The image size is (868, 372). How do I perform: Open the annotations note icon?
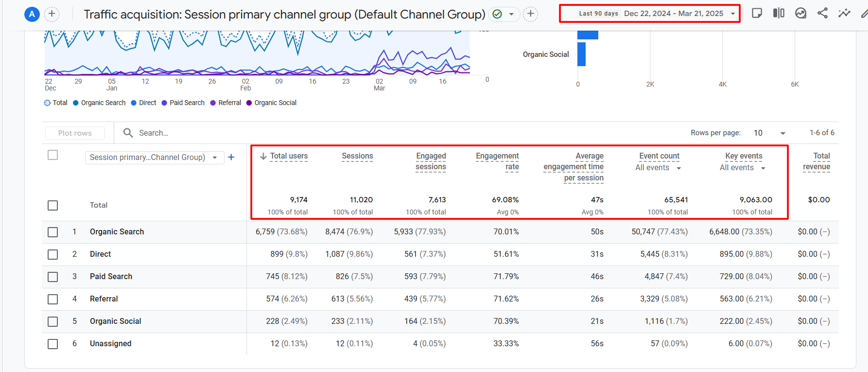[x=757, y=13]
